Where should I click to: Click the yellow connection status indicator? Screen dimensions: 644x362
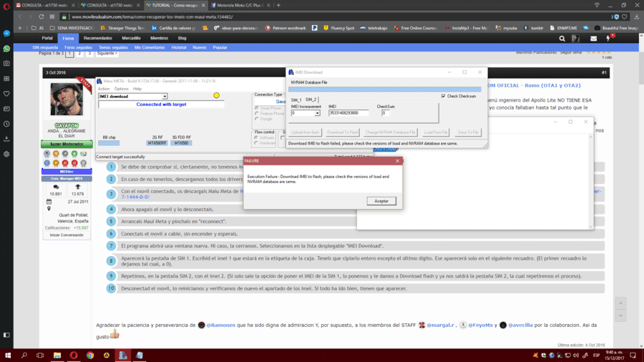pos(216,96)
